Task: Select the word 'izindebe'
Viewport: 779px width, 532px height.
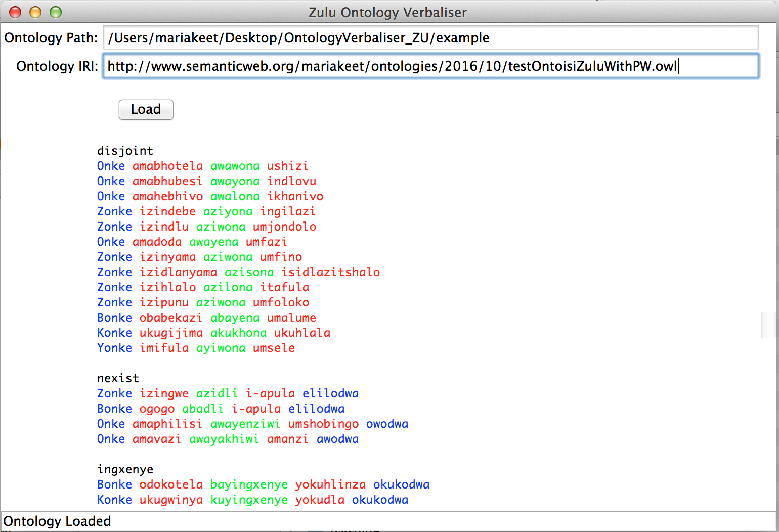Action: pos(167,211)
